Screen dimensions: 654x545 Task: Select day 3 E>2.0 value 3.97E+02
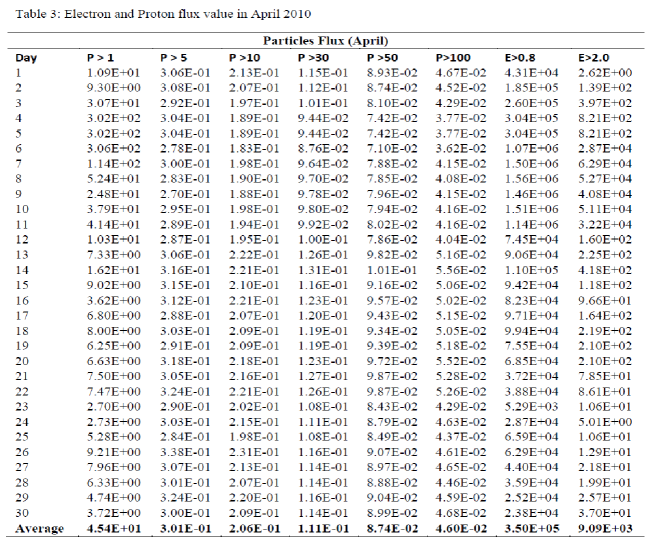coord(605,103)
